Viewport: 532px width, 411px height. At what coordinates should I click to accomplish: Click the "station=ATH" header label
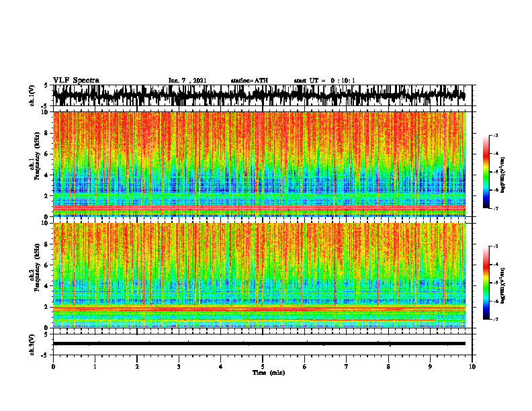tap(249, 81)
